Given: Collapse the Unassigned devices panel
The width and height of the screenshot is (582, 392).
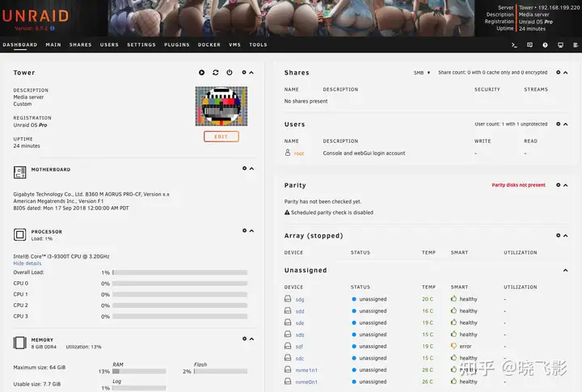Looking at the screenshot, I should point(565,270).
